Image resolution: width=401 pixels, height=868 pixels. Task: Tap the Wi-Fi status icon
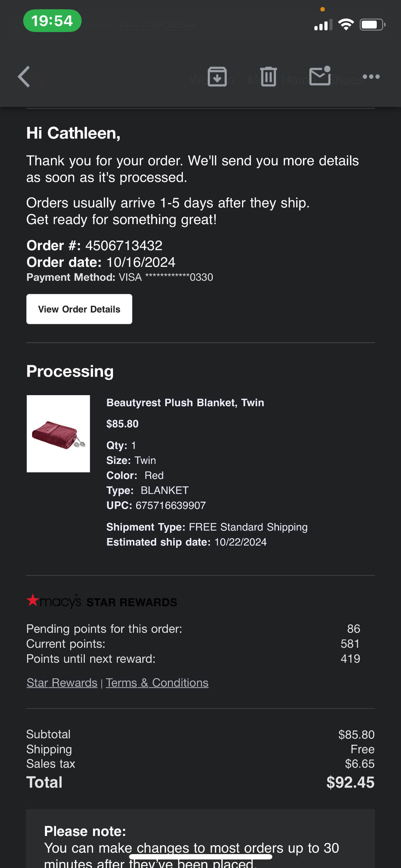346,25
